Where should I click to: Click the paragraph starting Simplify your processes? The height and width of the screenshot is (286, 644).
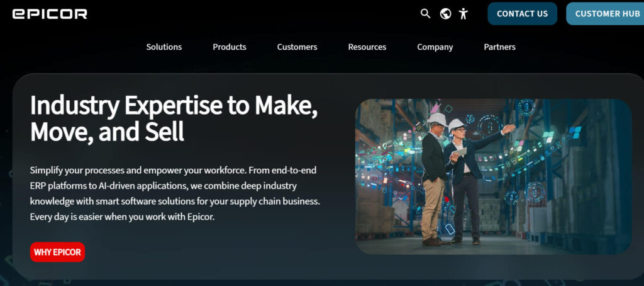(x=175, y=193)
